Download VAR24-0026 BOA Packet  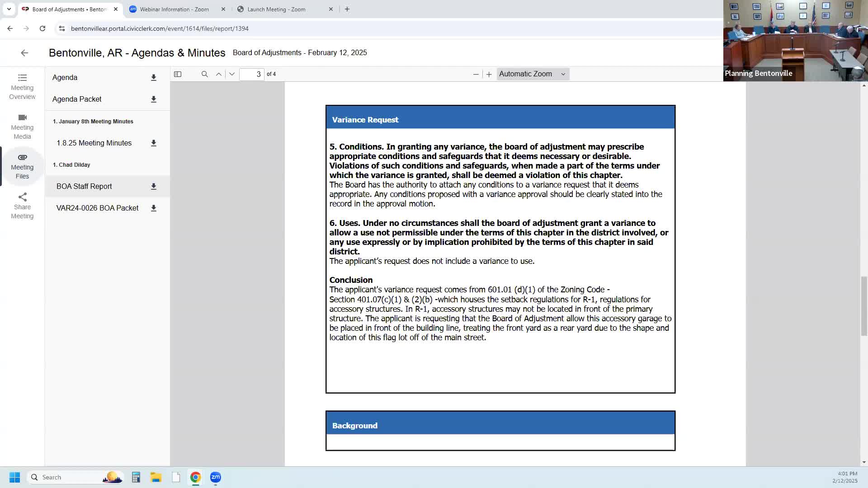tap(154, 208)
